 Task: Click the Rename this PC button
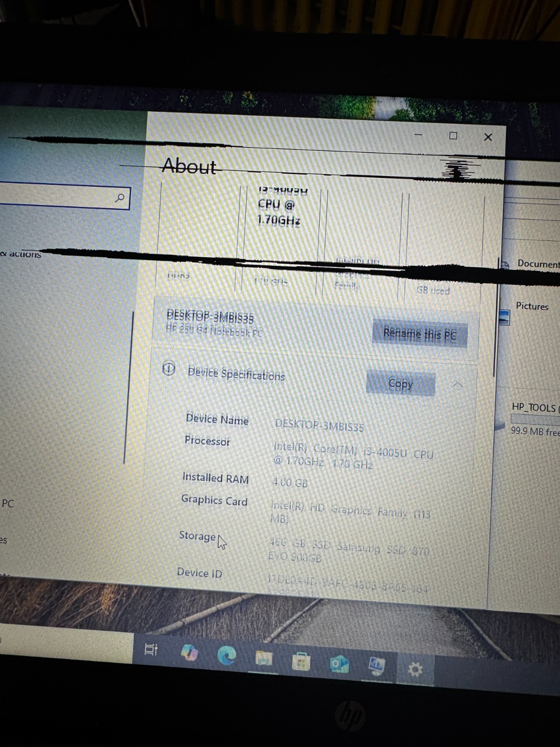coord(420,334)
